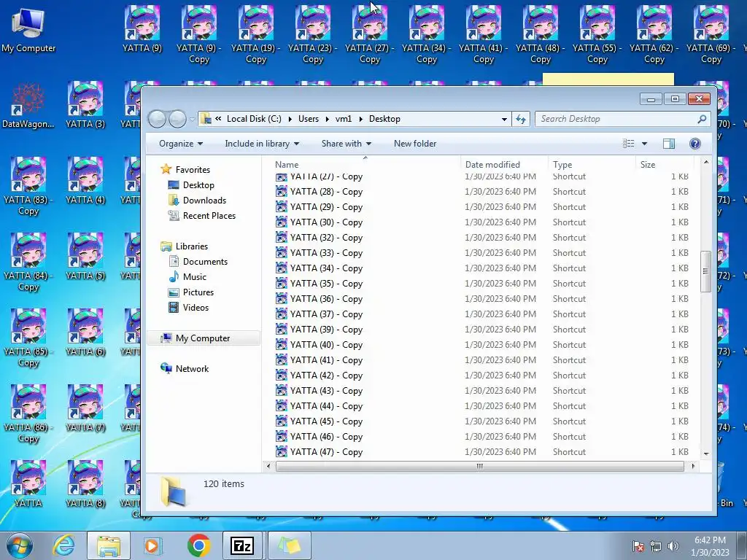Click vertical scrollbar thumb in file list
Image resolution: width=747 pixels, height=560 pixels.
[705, 271]
